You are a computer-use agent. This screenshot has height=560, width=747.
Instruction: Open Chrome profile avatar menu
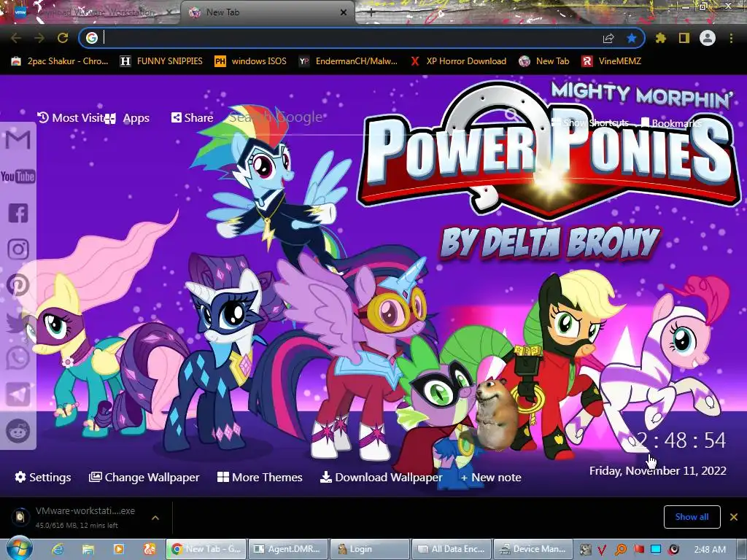pyautogui.click(x=708, y=38)
